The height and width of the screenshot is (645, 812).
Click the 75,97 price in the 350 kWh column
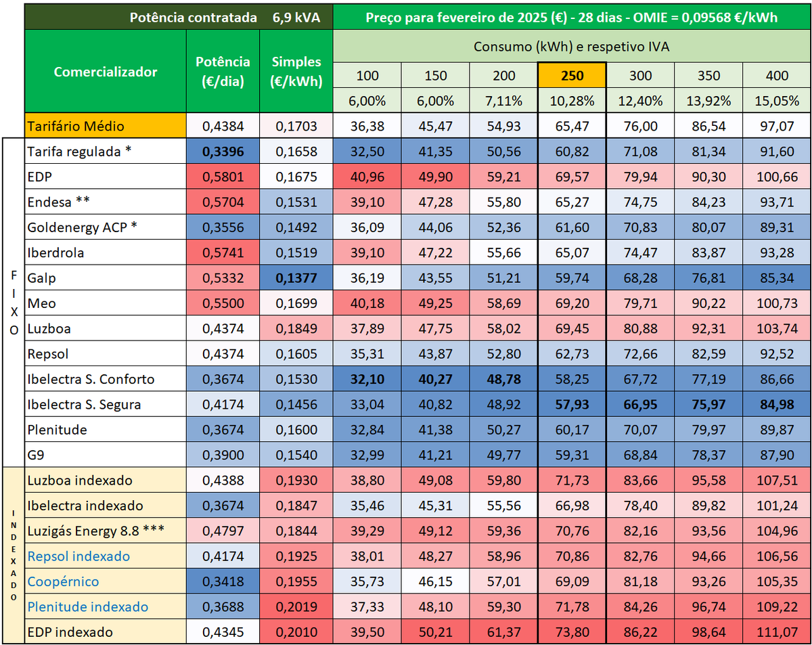pyautogui.click(x=708, y=405)
